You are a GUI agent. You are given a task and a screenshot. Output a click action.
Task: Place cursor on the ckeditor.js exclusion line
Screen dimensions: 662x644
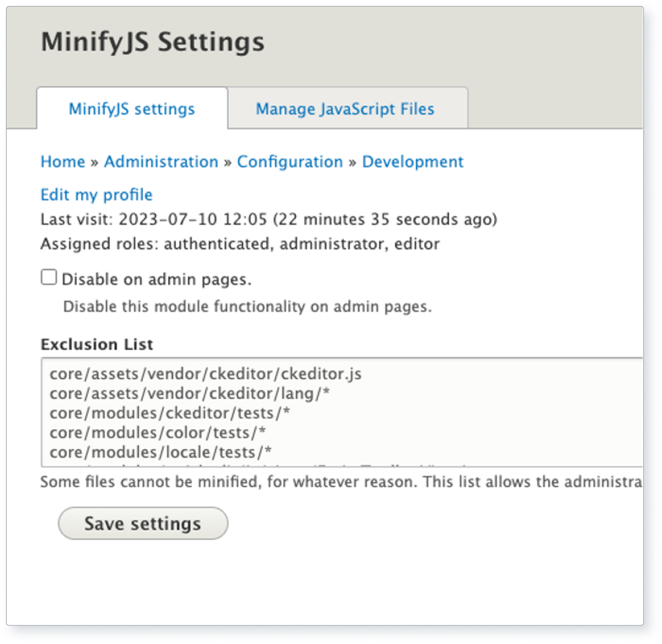pyautogui.click(x=205, y=374)
